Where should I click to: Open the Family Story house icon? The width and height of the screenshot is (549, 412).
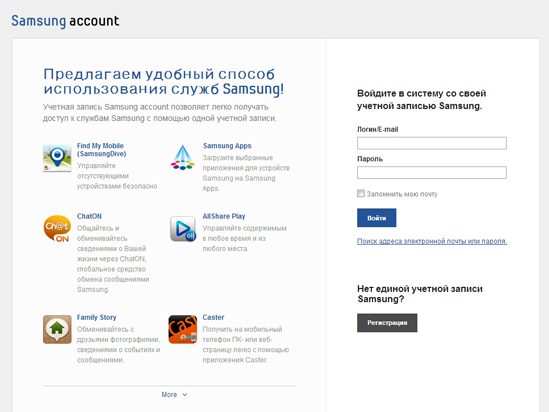click(57, 329)
